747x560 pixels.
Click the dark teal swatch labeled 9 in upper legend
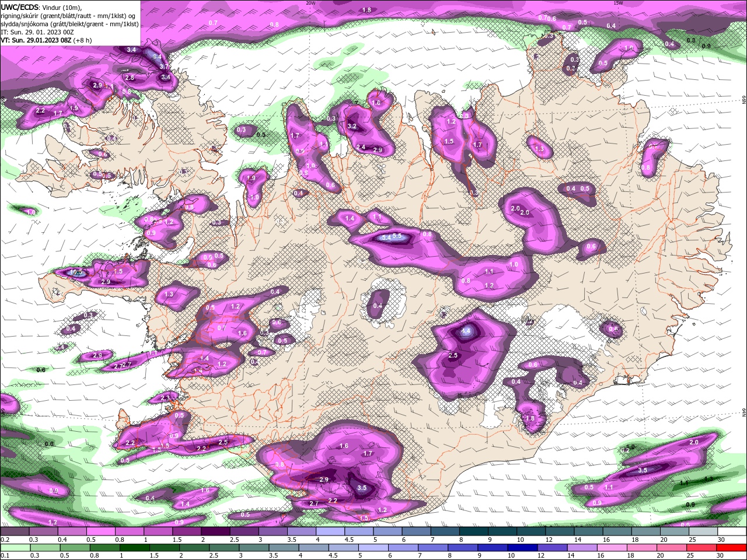coord(502,531)
